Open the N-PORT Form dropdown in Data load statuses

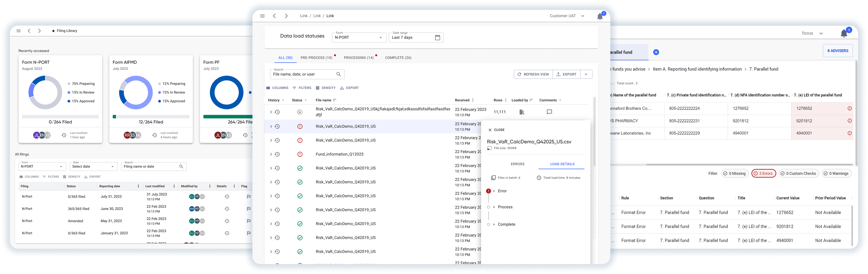point(359,38)
